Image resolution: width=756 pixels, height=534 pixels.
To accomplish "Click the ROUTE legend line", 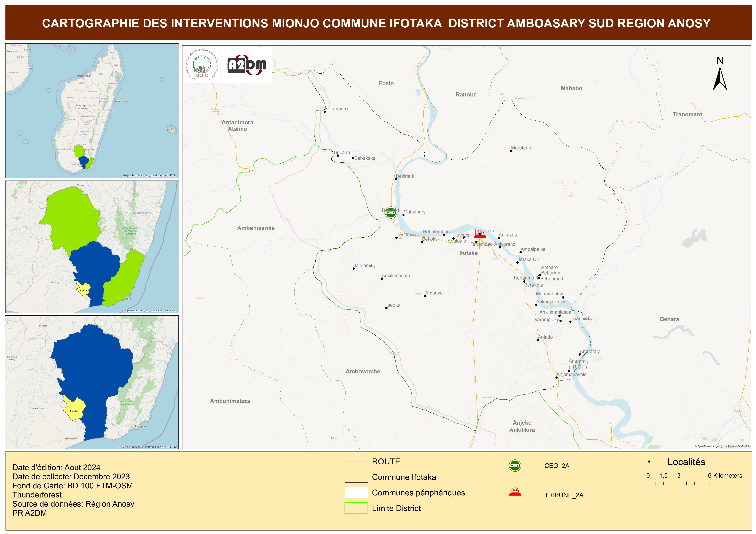I will [x=356, y=461].
